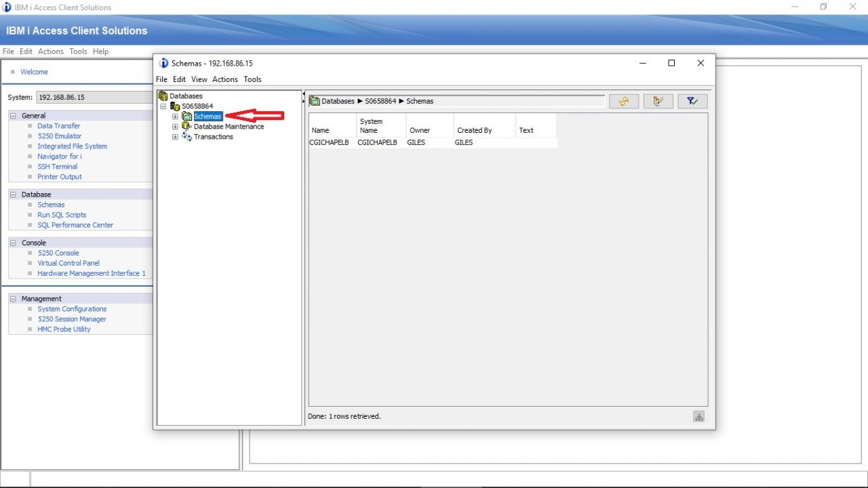
Task: Open the Actions menu in Schemas window
Action: coord(224,79)
